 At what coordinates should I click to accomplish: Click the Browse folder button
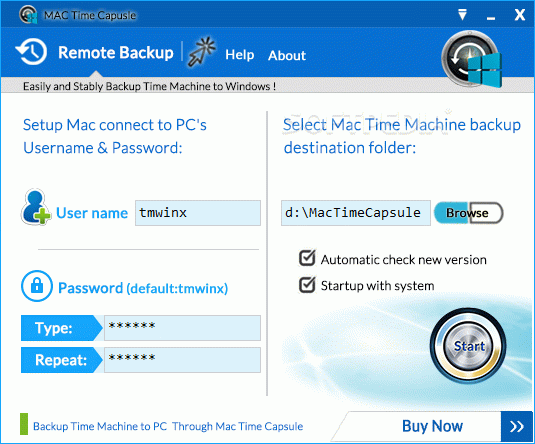(x=468, y=213)
